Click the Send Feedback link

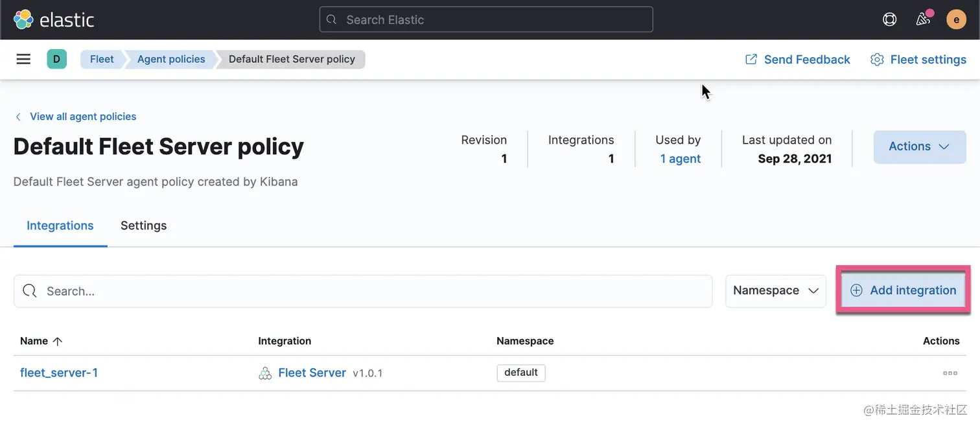point(797,60)
